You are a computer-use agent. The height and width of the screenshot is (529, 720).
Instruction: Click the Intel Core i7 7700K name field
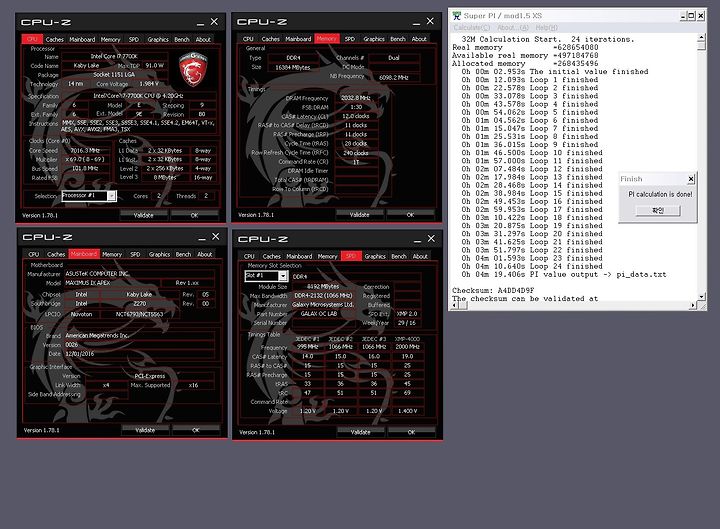[114, 56]
